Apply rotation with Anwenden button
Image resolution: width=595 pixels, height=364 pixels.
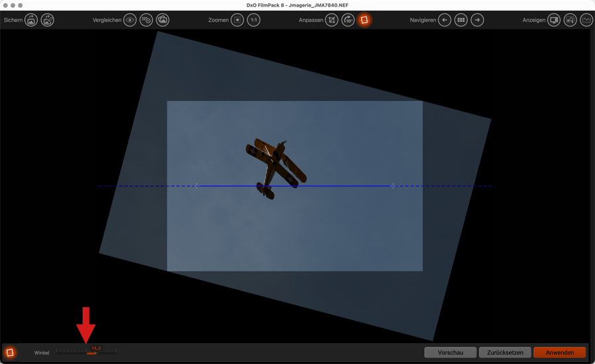click(x=559, y=353)
